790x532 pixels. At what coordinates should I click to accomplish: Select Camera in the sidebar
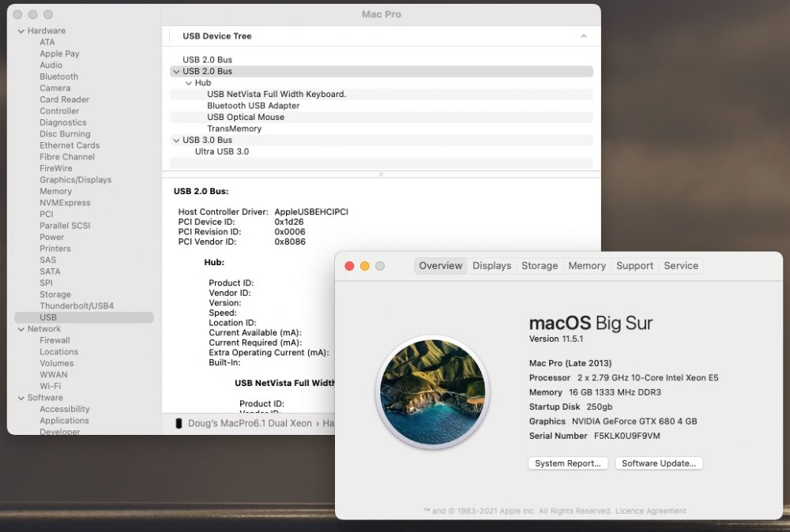(x=55, y=88)
